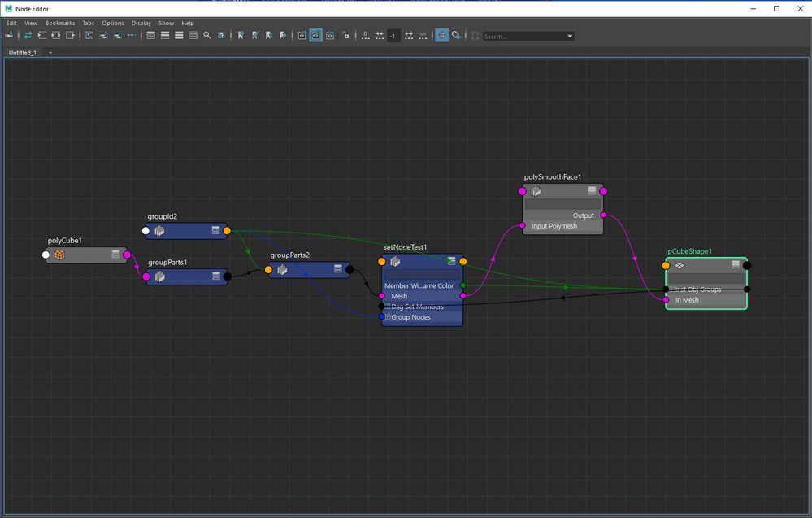The height and width of the screenshot is (518, 812).
Task: Set nodes to custom attribute view mode
Action: click(193, 35)
